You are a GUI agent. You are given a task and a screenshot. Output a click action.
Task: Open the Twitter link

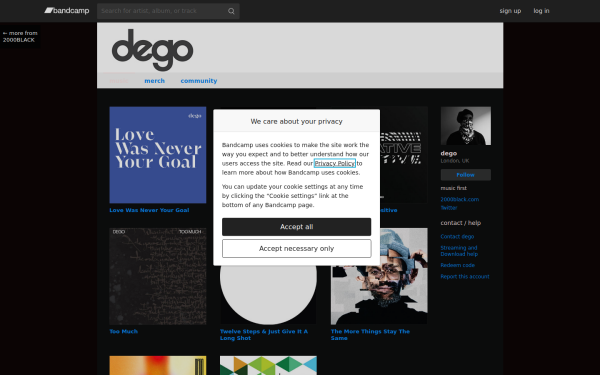449,208
